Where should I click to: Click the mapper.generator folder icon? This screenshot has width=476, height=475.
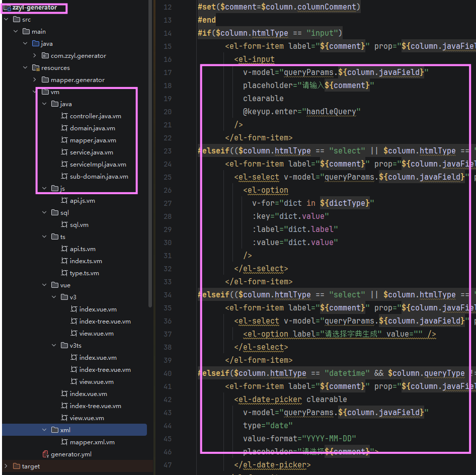click(x=45, y=80)
